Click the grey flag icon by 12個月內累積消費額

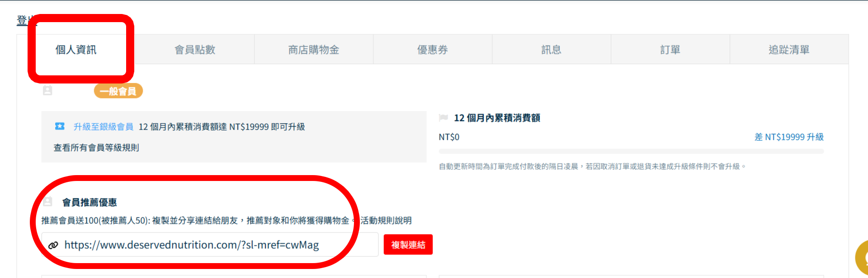[x=443, y=118]
